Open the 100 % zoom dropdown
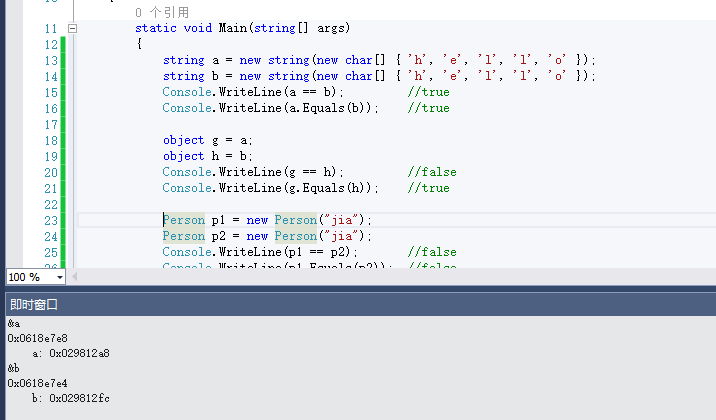716x420 pixels. [60, 277]
